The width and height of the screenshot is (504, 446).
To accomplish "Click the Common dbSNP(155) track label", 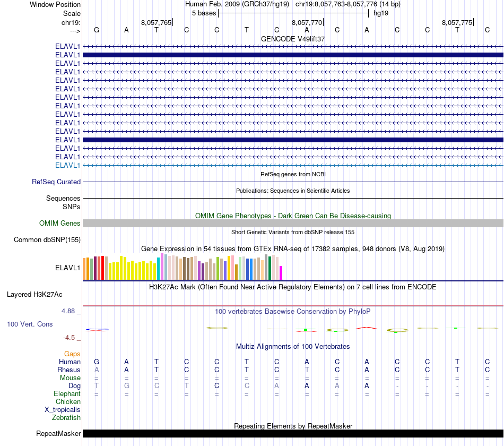I will click(x=47, y=240).
